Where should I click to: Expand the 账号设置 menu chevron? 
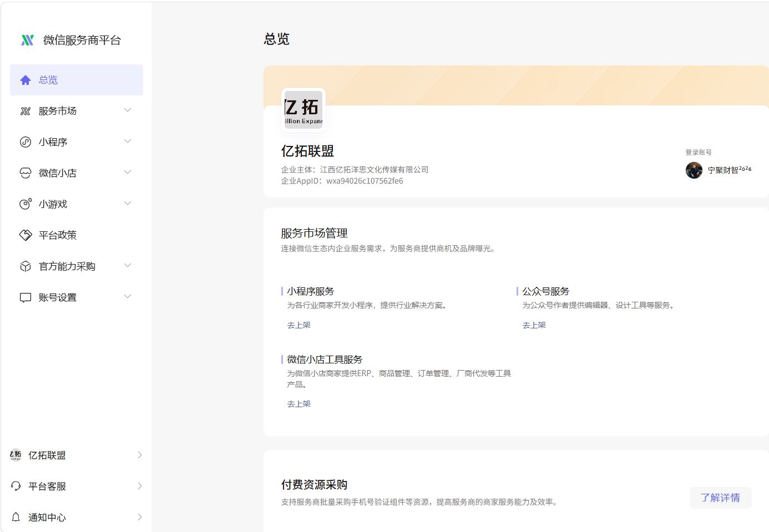128,297
